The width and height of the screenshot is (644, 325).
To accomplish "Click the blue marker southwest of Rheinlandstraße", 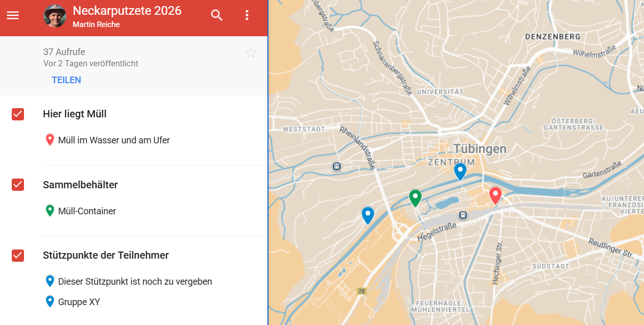I will click(367, 214).
